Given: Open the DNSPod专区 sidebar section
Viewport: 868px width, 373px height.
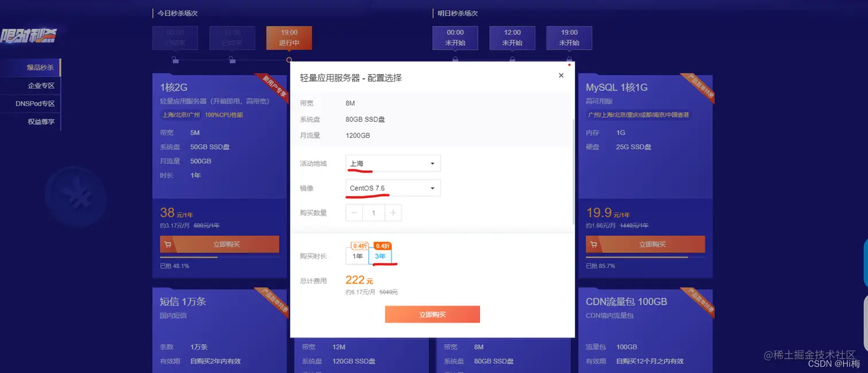Looking at the screenshot, I should [34, 103].
